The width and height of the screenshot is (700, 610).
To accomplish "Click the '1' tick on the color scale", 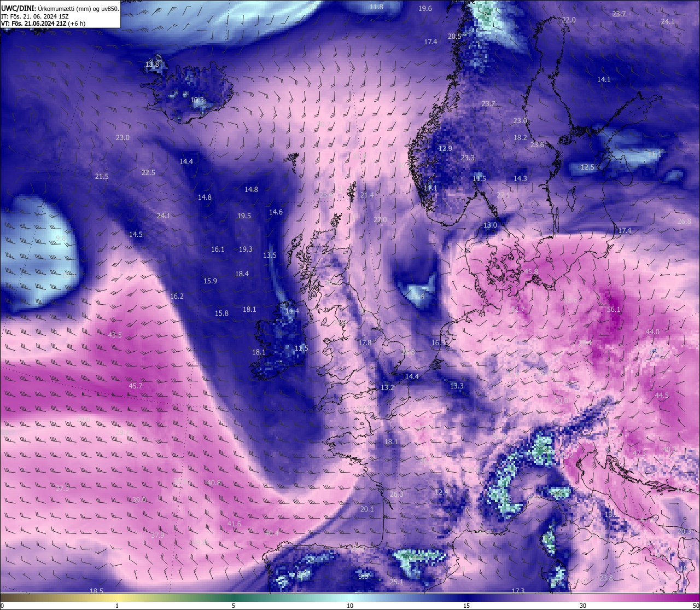I will click(117, 606).
